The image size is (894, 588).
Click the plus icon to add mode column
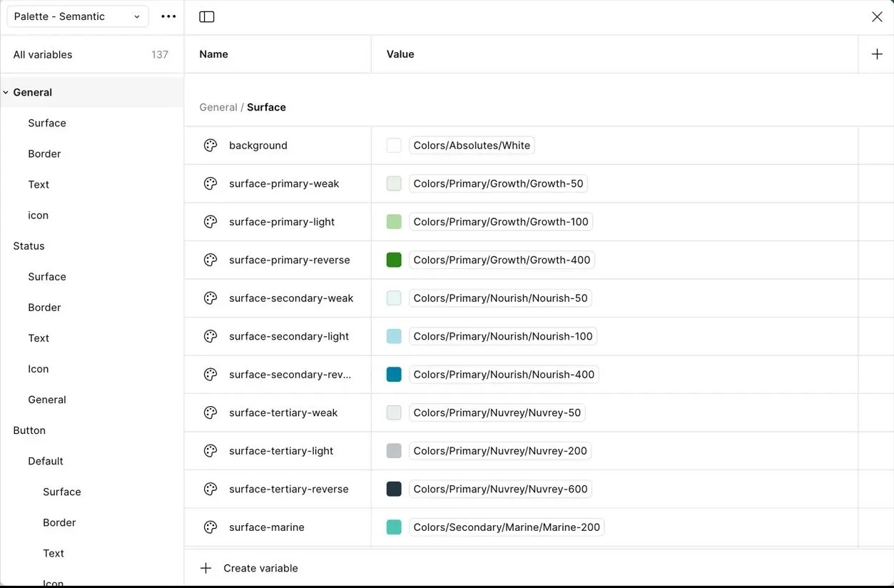click(877, 54)
